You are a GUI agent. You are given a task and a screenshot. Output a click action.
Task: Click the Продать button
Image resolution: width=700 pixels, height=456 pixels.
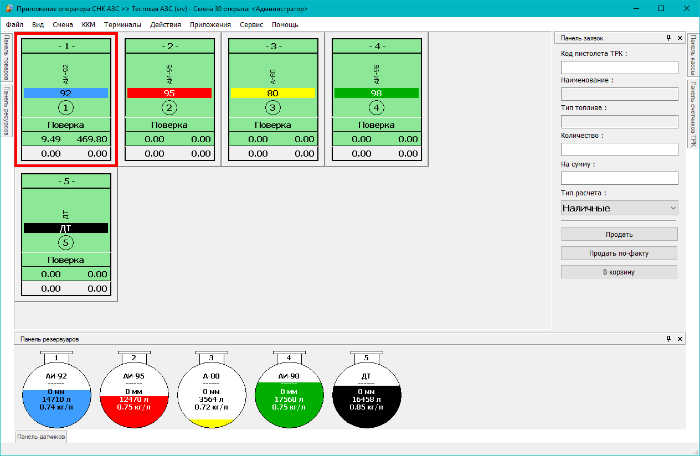[x=619, y=234]
